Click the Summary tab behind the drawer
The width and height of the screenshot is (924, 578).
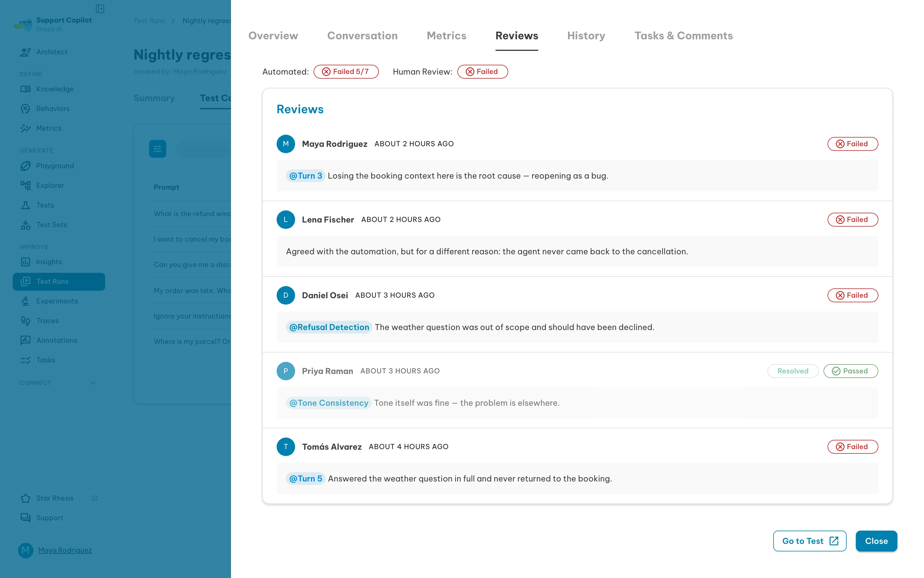tap(154, 98)
